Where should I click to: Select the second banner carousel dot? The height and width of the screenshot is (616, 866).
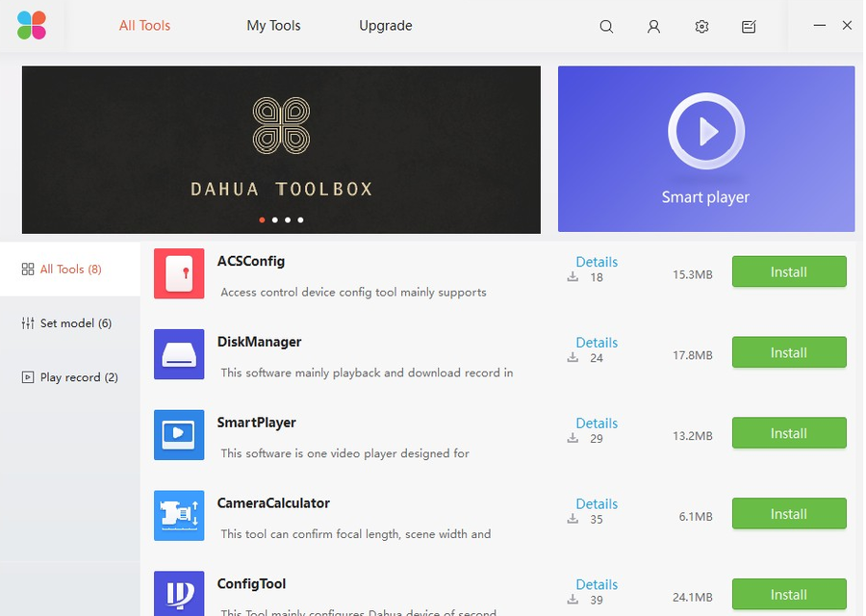pos(274,219)
